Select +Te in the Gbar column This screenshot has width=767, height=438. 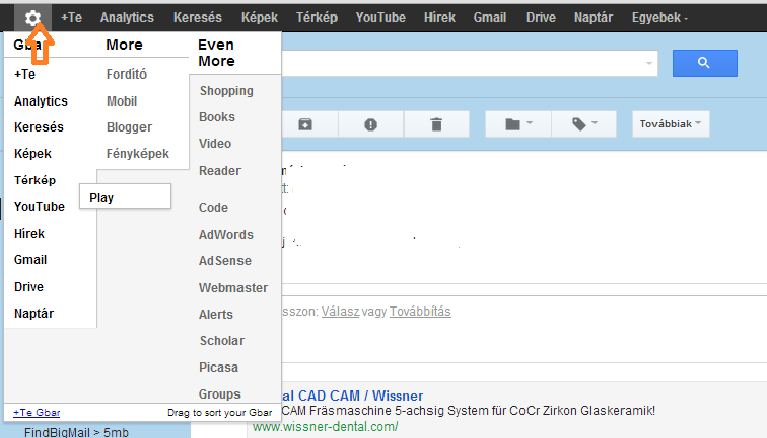click(x=24, y=74)
